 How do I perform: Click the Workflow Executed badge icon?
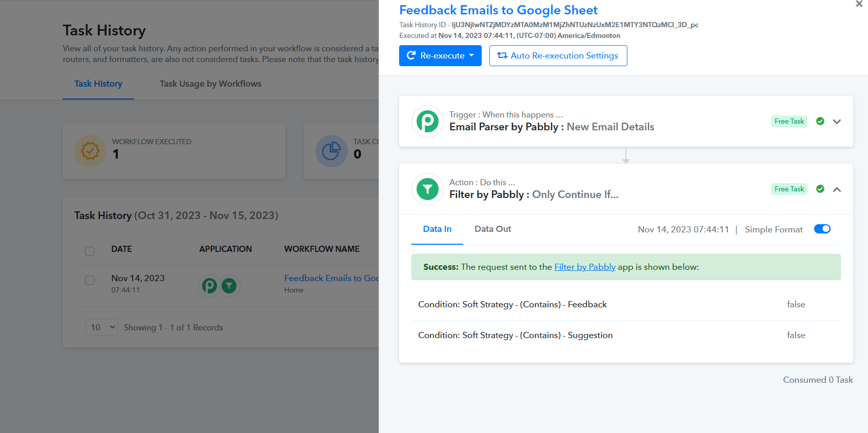coord(90,151)
